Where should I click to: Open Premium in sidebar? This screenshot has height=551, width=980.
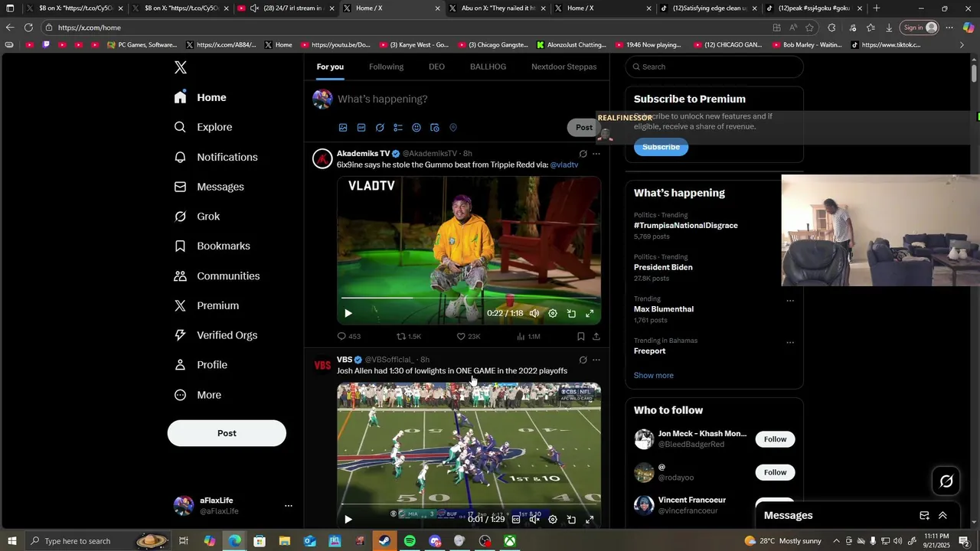pos(207,305)
